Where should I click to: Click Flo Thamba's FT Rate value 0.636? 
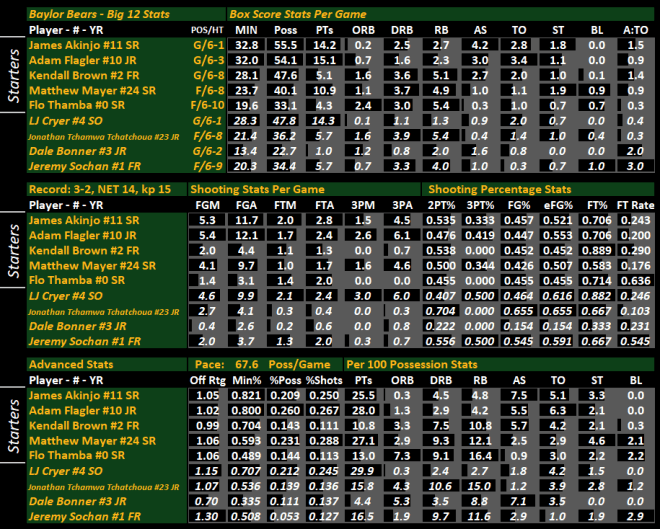pyautogui.click(x=636, y=281)
